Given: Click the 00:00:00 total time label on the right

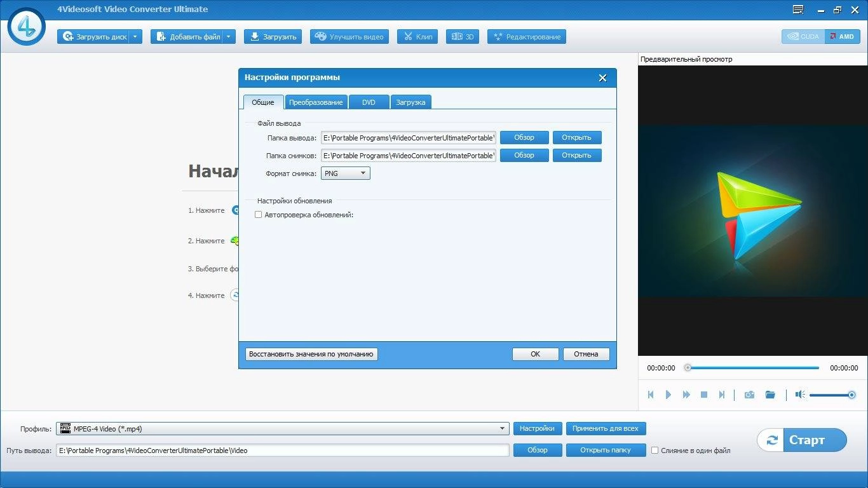Looking at the screenshot, I should pos(844,368).
